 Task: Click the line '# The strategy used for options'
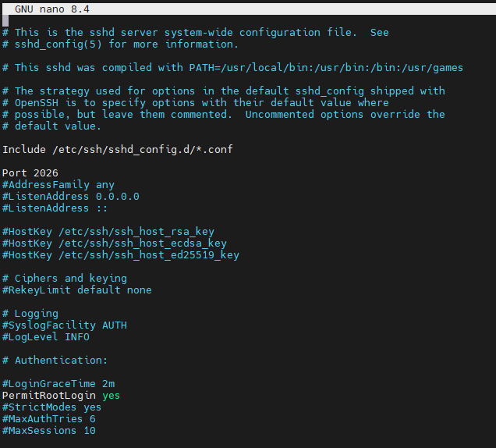pyautogui.click(x=224, y=91)
